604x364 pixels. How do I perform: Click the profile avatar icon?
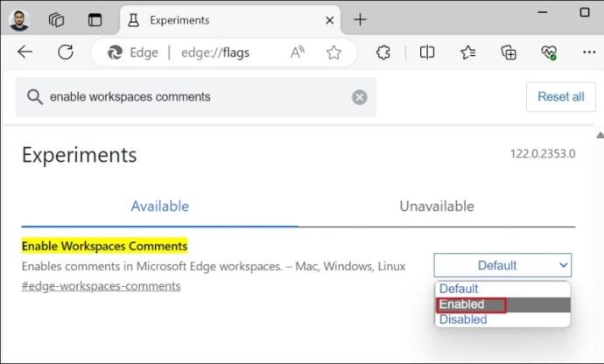tap(19, 20)
